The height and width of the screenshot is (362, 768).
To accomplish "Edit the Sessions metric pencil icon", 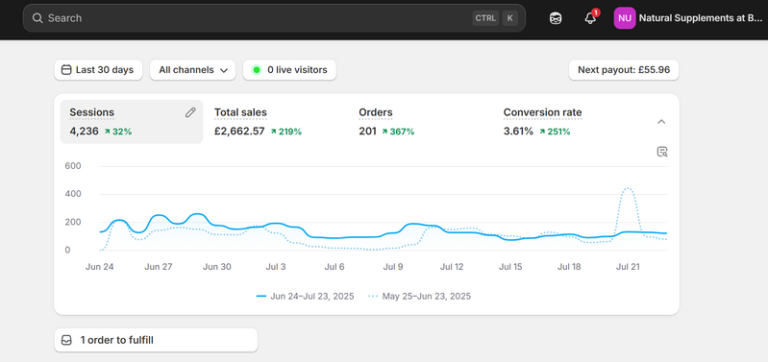I will tap(190, 113).
